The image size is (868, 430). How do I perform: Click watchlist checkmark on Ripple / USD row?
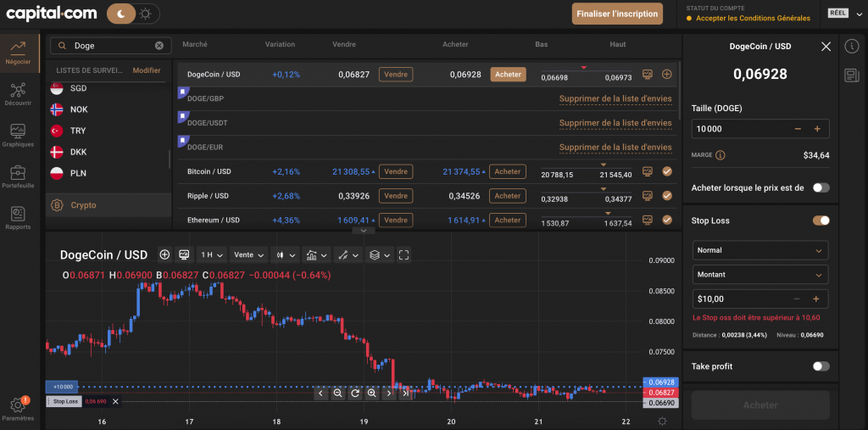point(667,196)
